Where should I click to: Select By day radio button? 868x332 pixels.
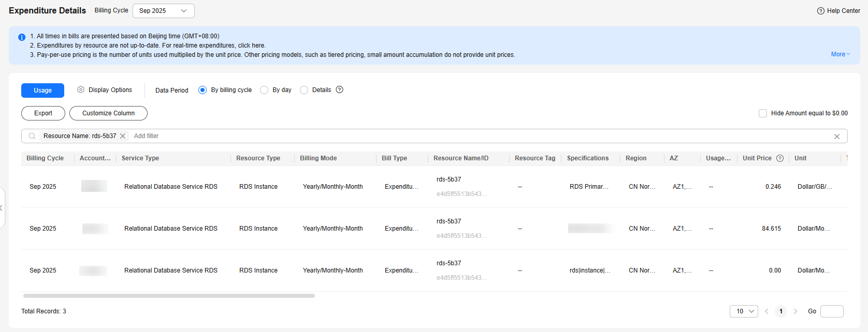tap(264, 90)
